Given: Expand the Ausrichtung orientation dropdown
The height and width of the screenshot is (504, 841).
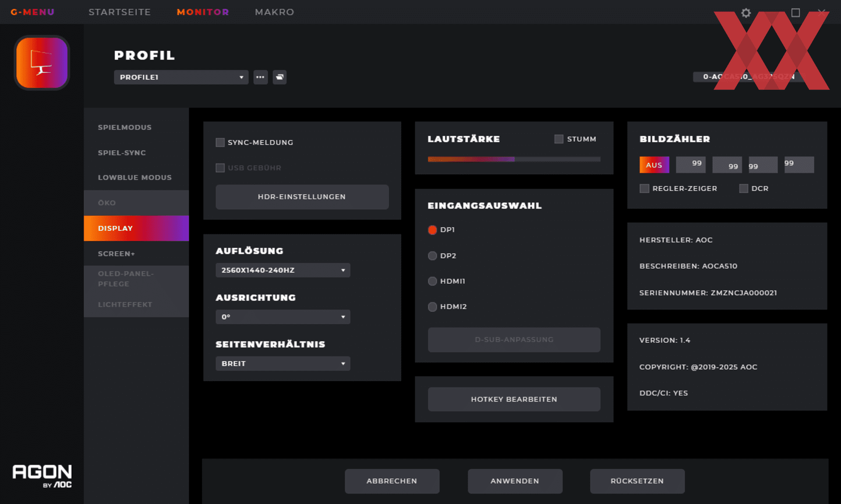Looking at the screenshot, I should 283,317.
